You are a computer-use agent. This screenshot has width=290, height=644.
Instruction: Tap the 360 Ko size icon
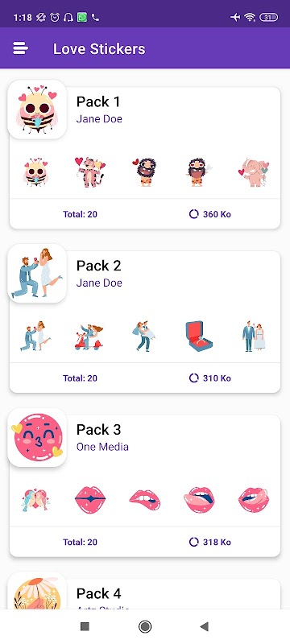click(x=193, y=214)
